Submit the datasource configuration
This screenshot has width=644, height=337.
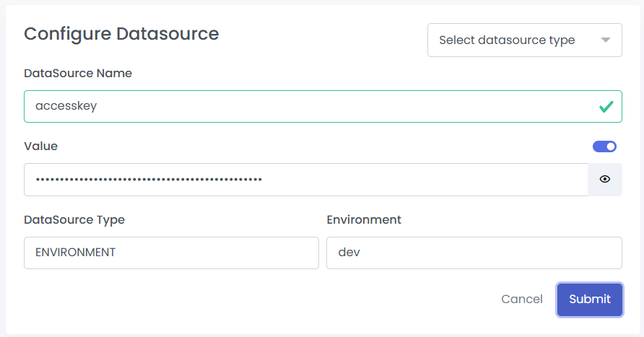(x=589, y=299)
